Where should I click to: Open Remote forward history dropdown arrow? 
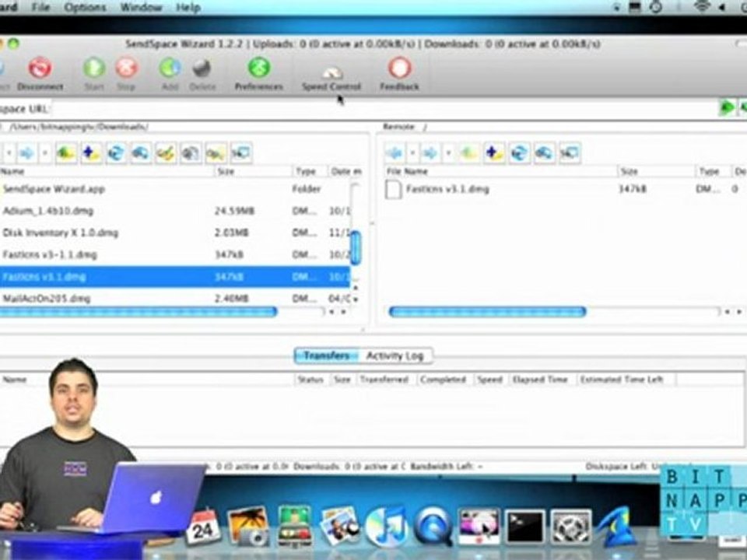448,153
